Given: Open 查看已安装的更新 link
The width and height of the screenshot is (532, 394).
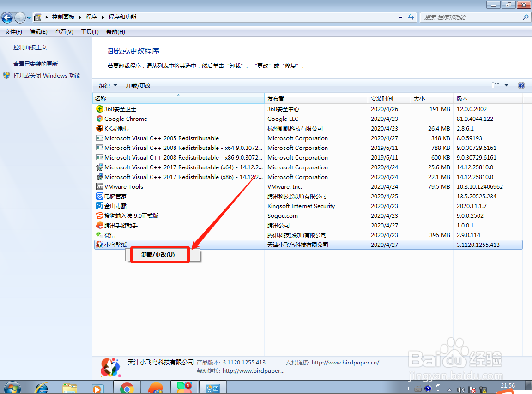Looking at the screenshot, I should click(35, 64).
